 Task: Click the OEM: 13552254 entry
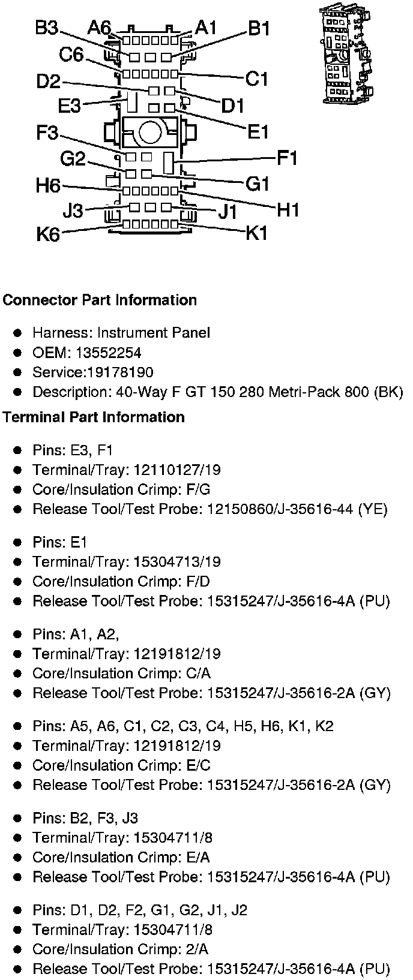click(87, 353)
